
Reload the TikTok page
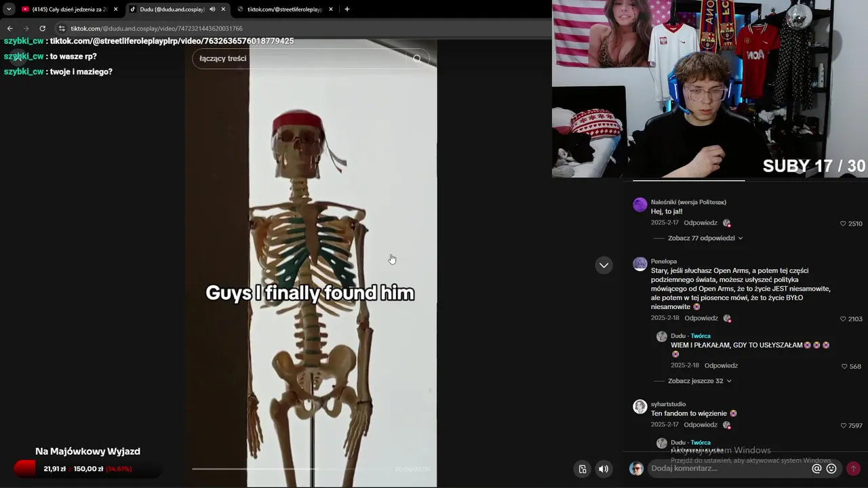point(42,28)
